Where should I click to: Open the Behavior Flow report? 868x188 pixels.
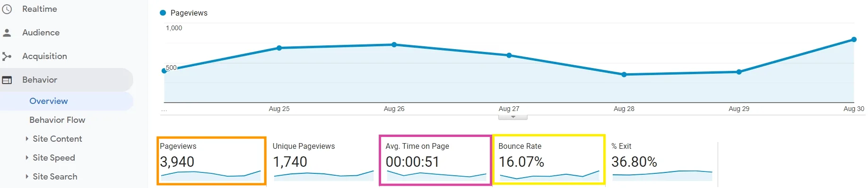[57, 120]
